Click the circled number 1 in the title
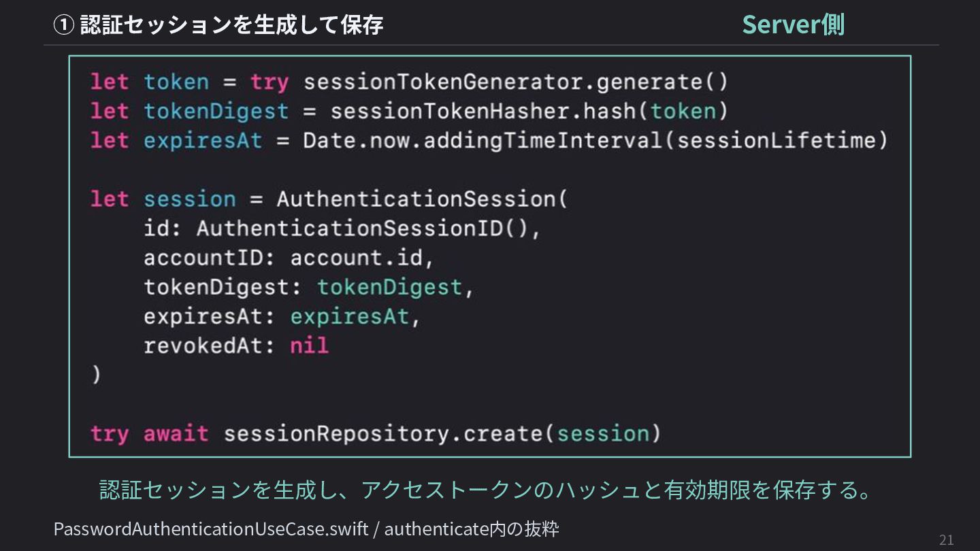 63,25
